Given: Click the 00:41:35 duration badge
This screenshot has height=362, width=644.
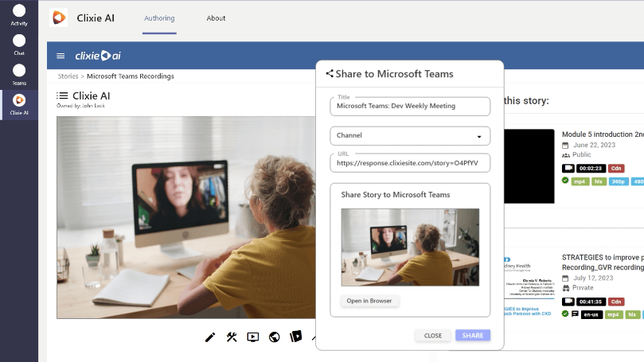Looking at the screenshot, I should pos(591,302).
